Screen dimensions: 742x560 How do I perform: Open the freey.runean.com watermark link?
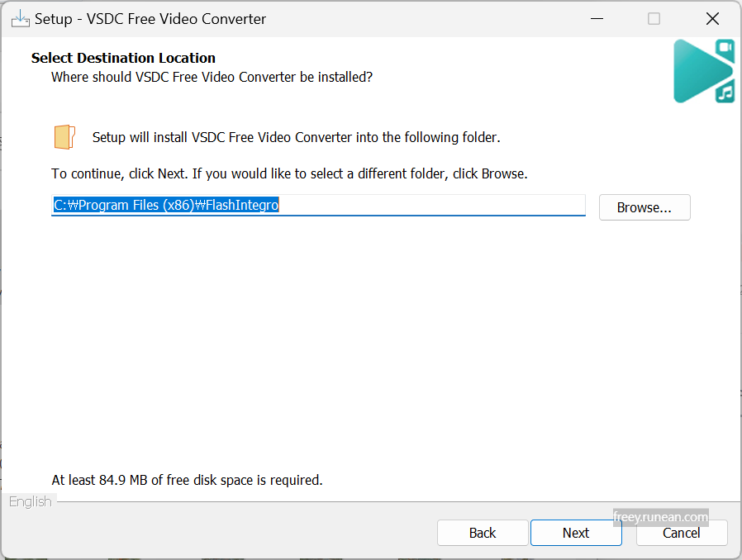coord(660,518)
